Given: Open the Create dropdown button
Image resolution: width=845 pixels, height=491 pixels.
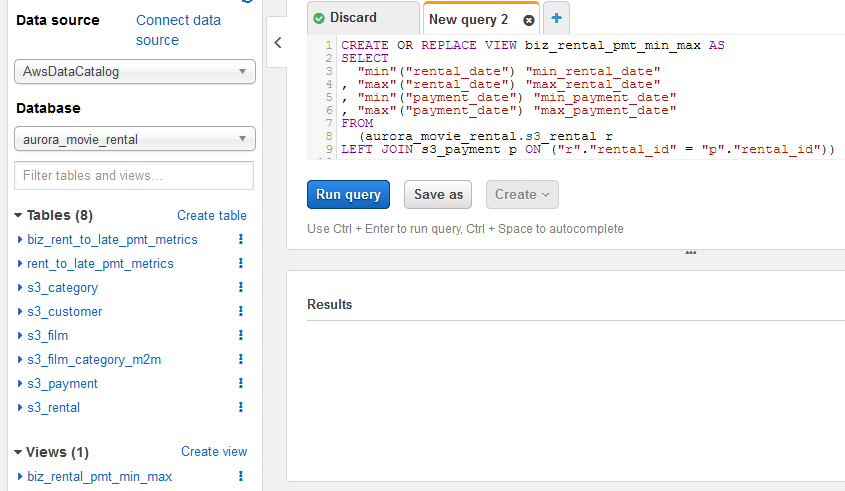Looking at the screenshot, I should (x=522, y=195).
